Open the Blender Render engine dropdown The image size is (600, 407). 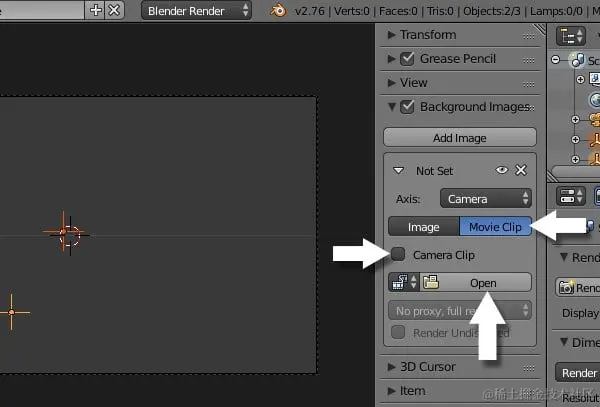point(196,11)
